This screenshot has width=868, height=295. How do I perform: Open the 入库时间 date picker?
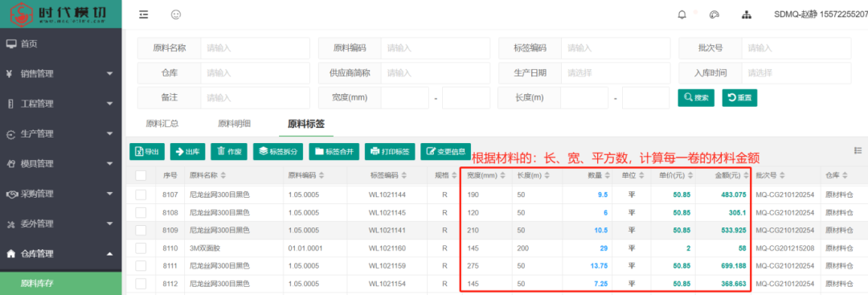point(796,72)
